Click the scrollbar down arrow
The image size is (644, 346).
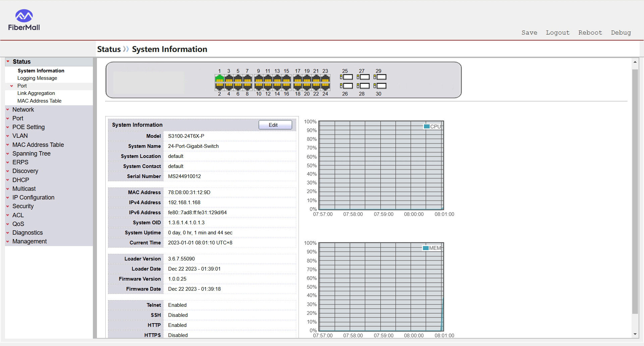pyautogui.click(x=635, y=334)
